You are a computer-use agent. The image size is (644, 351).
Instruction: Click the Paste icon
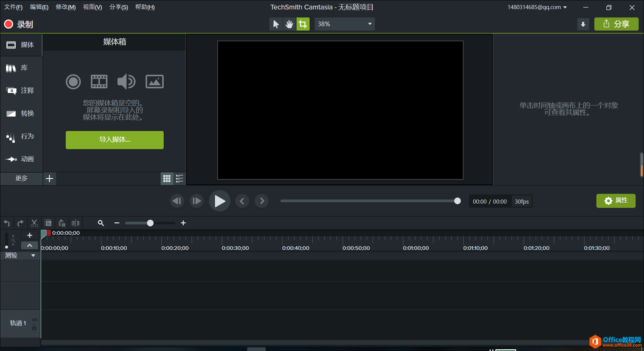click(x=62, y=223)
